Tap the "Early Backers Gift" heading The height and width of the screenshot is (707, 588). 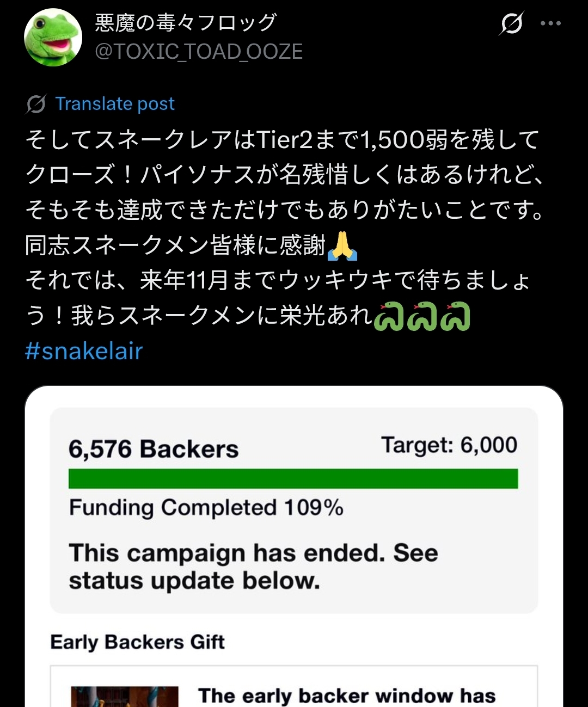[137, 642]
